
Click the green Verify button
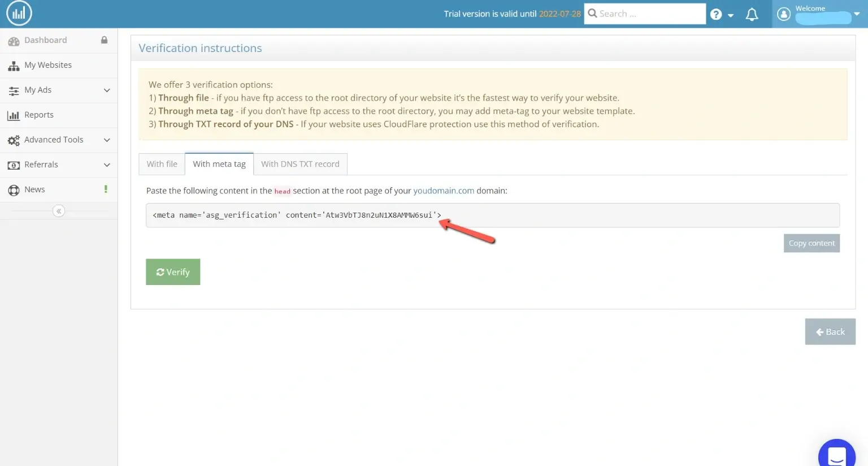(x=173, y=272)
